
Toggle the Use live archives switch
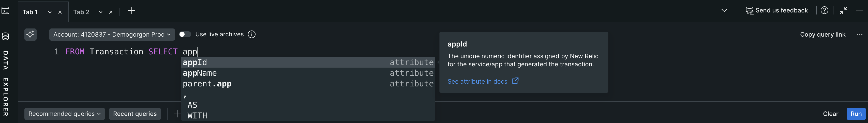(185, 34)
